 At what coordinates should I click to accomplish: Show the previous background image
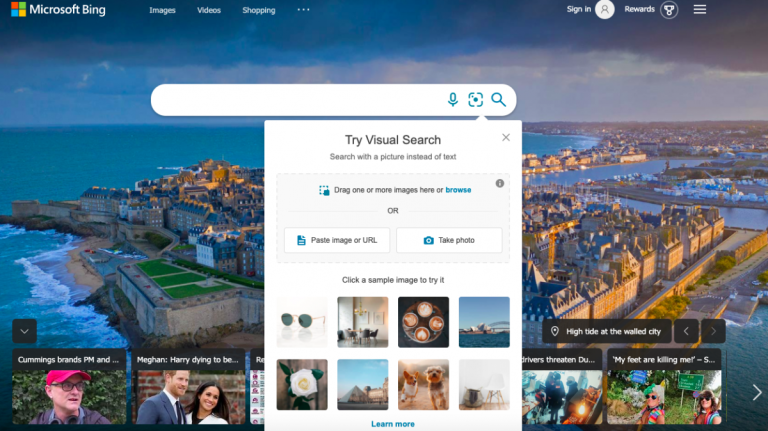(686, 331)
